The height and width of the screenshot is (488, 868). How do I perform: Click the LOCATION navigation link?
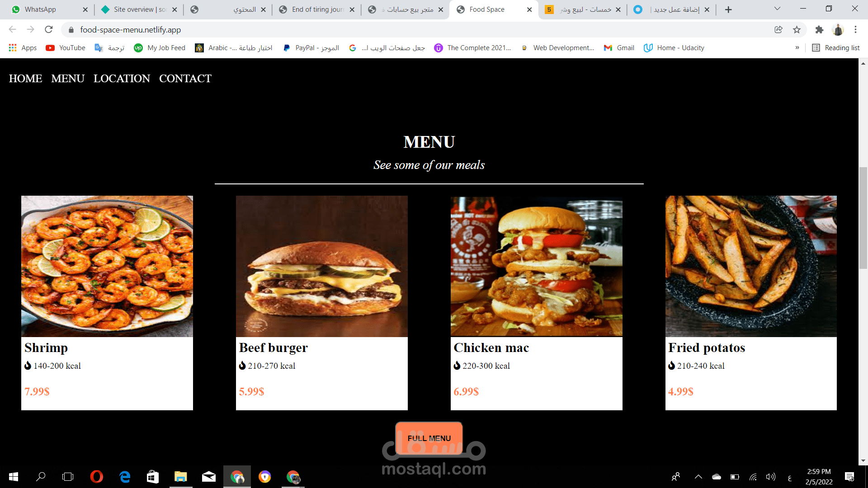[x=122, y=78]
